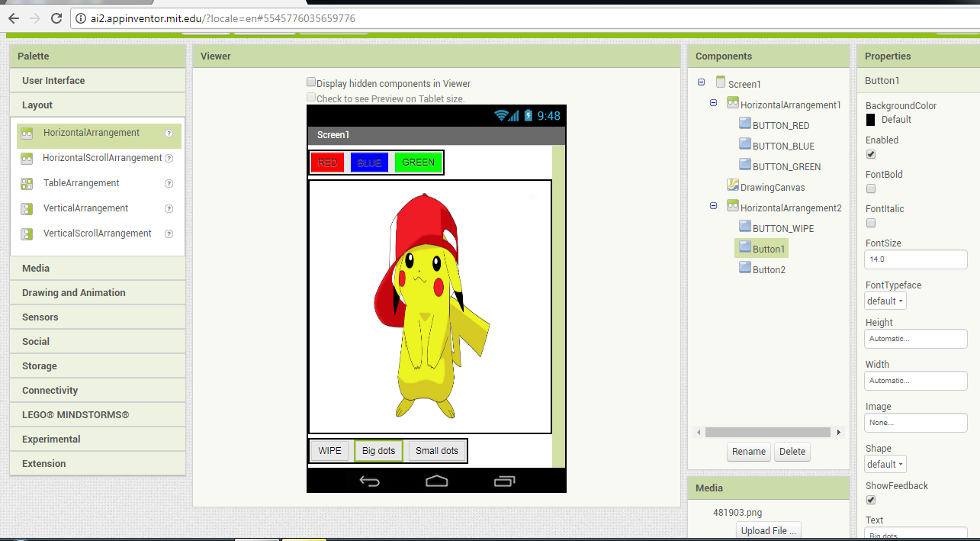This screenshot has height=541, width=980.
Task: Select the GREEN color button in viewer
Action: pos(419,163)
